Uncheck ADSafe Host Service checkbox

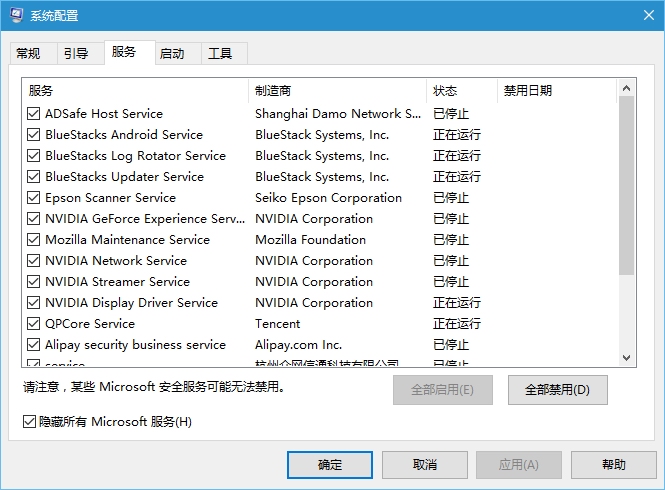(34, 114)
